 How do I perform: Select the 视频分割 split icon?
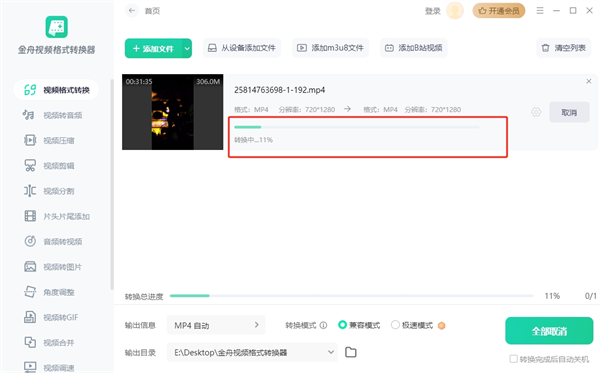[x=30, y=191]
